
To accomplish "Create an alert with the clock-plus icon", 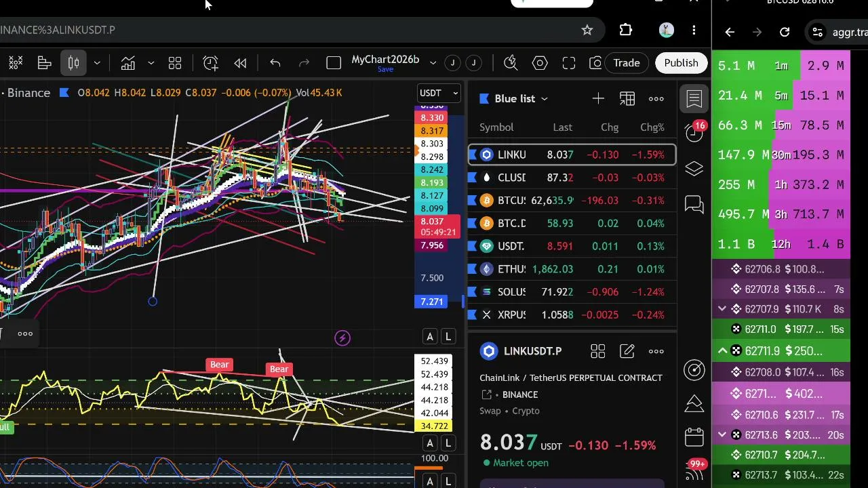I will [x=210, y=63].
